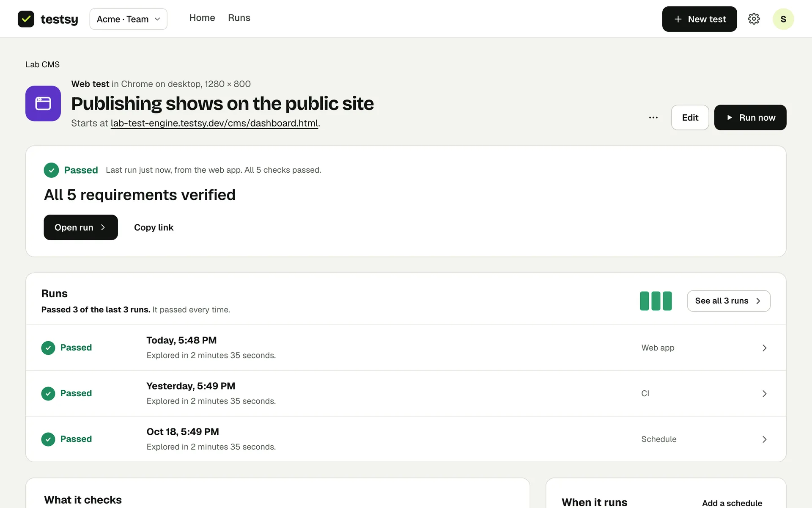812x508 pixels.
Task: Click the Passed icon for Yesterday 5:49 PM run
Action: coord(48,394)
